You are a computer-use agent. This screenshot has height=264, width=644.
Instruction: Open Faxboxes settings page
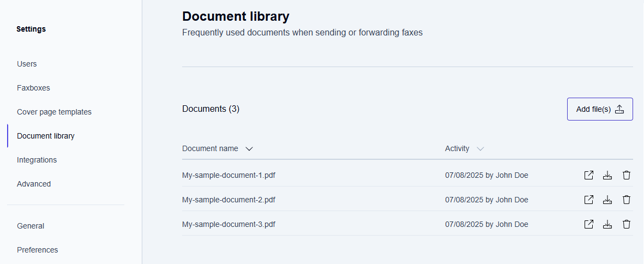click(33, 88)
